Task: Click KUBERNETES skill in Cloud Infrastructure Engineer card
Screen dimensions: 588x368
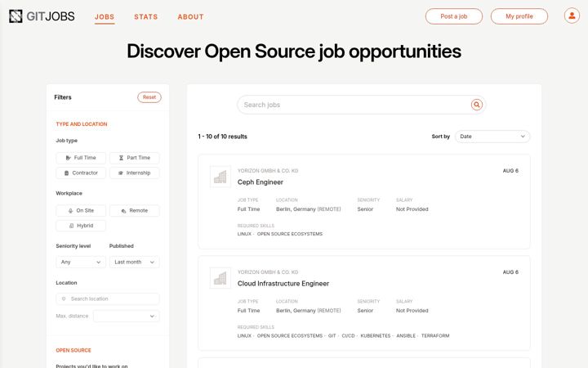Action: (x=376, y=336)
